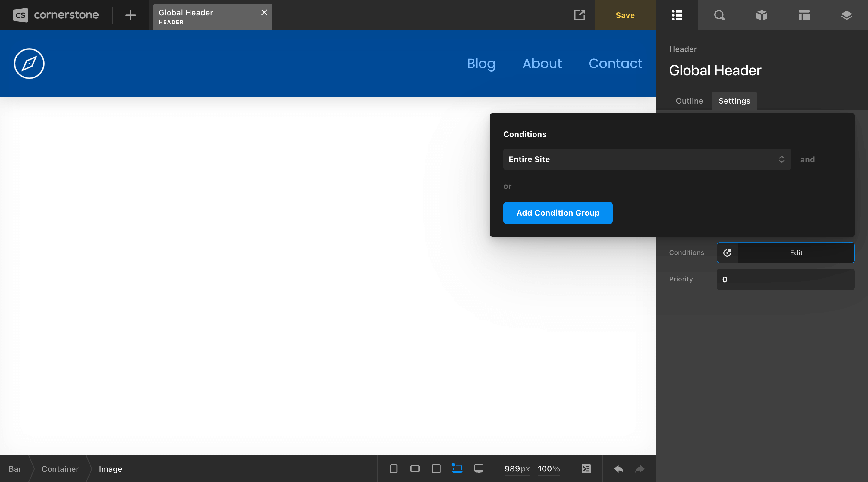This screenshot has width=868, height=482.
Task: Open the Bar breadcrumb item
Action: [15, 469]
